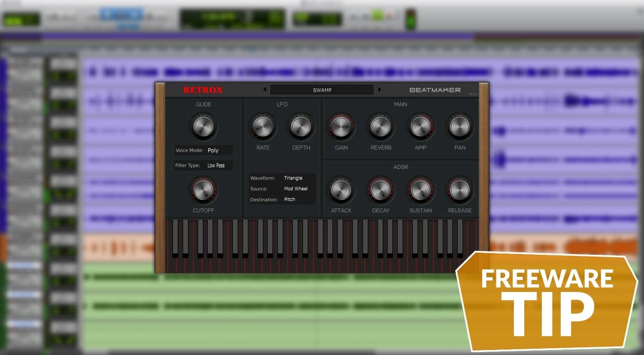Open the Destination Pitch dropdown
Viewport: 644px width, 355px height.
[282, 200]
